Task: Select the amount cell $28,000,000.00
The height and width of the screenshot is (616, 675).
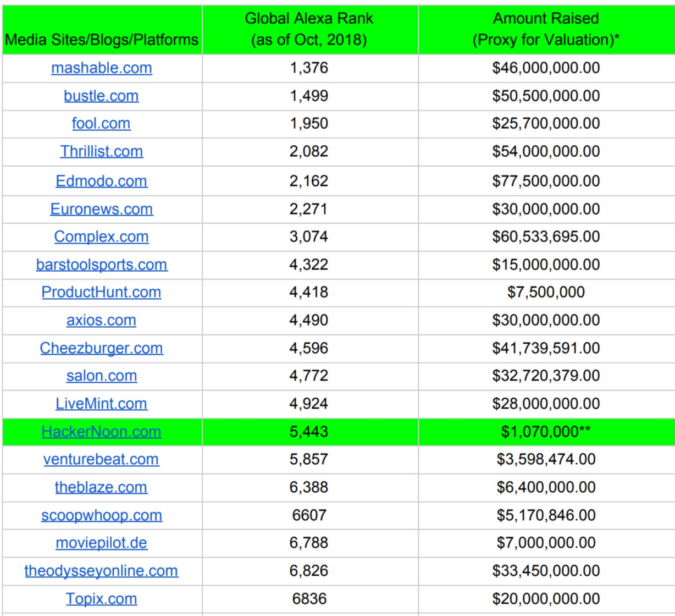Action: point(546,404)
